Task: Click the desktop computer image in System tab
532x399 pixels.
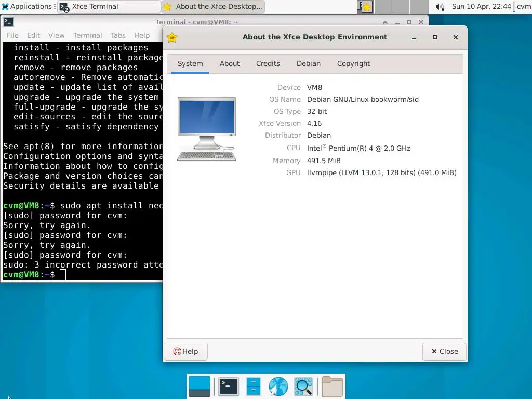Action: pos(207,129)
